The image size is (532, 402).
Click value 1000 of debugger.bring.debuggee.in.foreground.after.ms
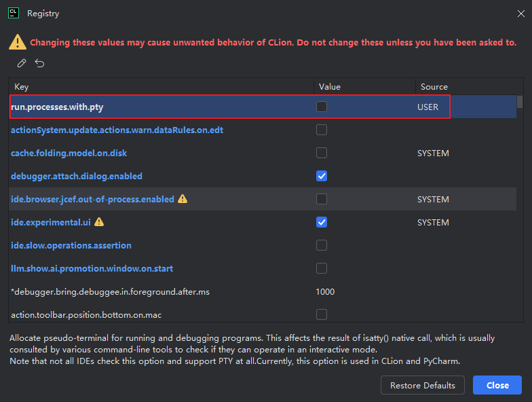(325, 291)
